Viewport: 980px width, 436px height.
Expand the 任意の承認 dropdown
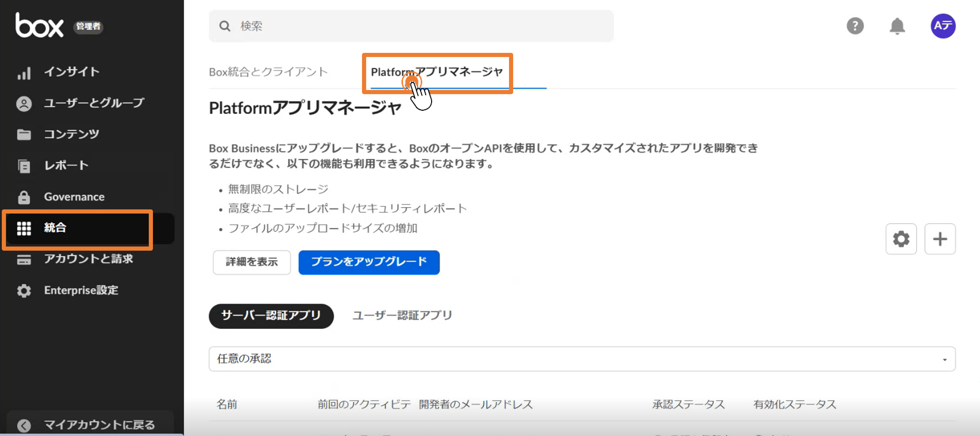[x=582, y=359]
